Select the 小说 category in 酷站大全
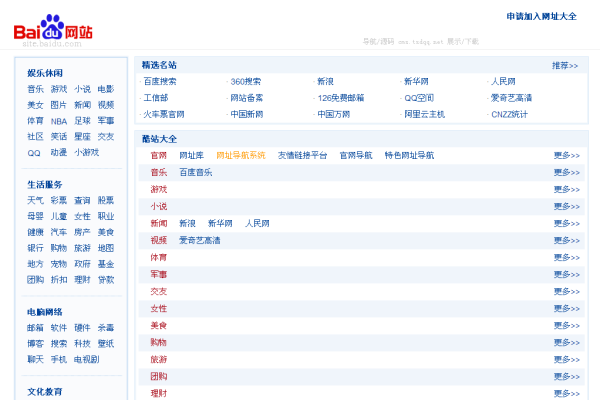This screenshot has height=400, width=600. [x=159, y=207]
